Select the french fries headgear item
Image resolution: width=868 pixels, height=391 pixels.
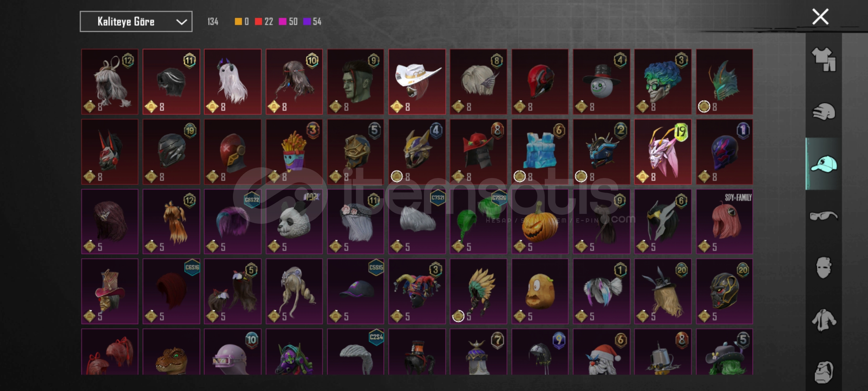coord(294,152)
